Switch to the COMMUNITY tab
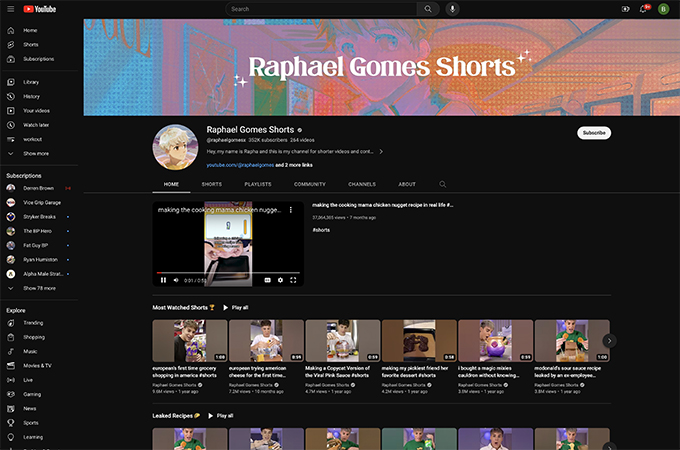 [310, 184]
